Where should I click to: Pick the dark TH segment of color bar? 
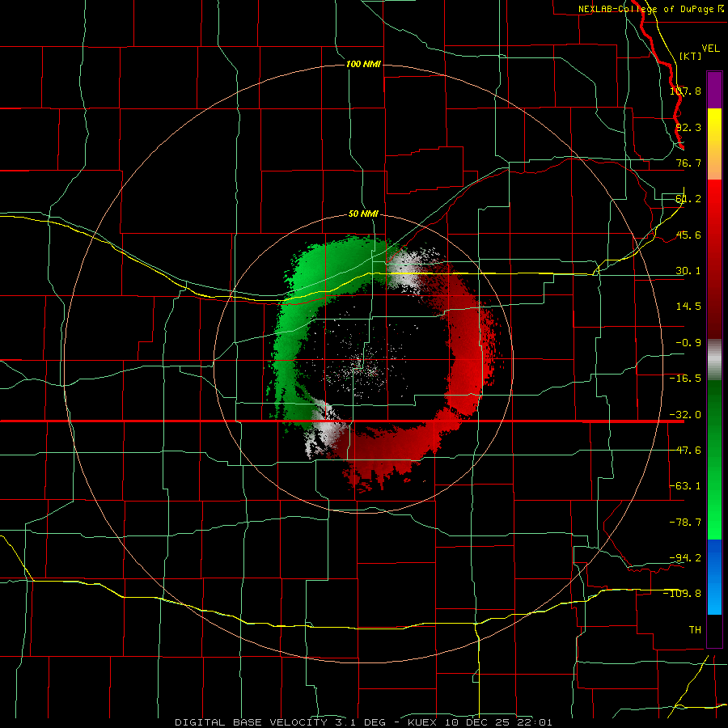click(x=714, y=630)
